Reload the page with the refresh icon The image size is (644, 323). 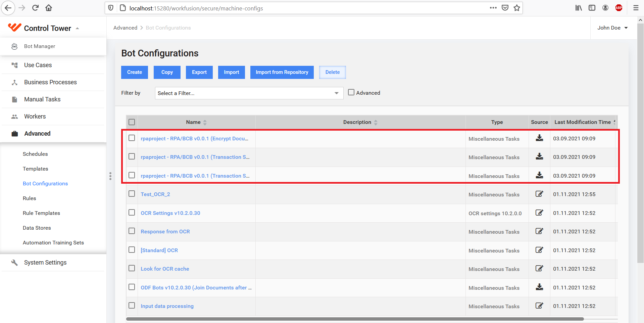point(35,8)
